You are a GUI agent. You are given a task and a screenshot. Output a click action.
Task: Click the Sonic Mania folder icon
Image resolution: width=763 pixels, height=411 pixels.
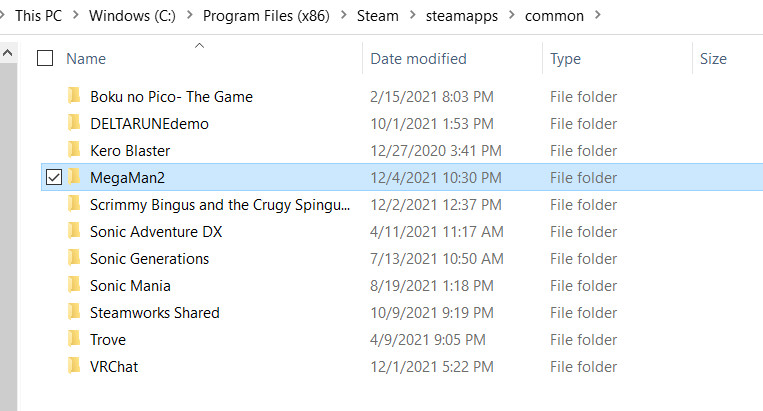pyautogui.click(x=73, y=286)
